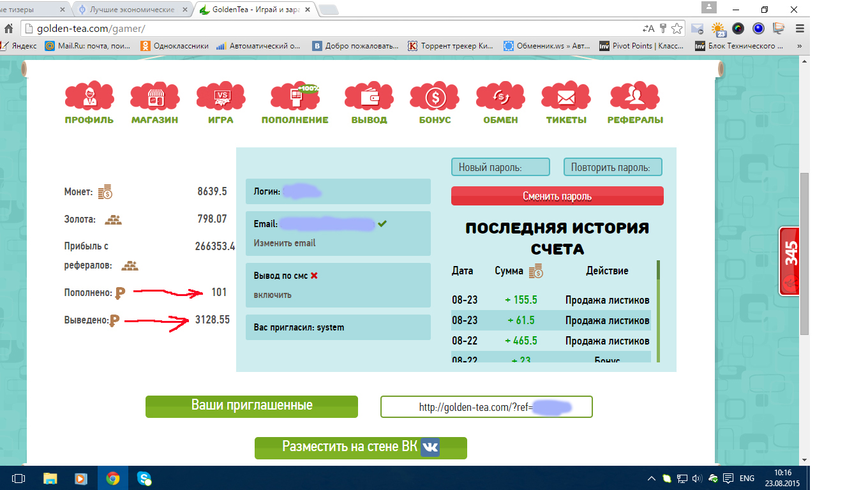Open the Пополнение top-up icon
Image resolution: width=868 pixels, height=490 pixels.
295,96
